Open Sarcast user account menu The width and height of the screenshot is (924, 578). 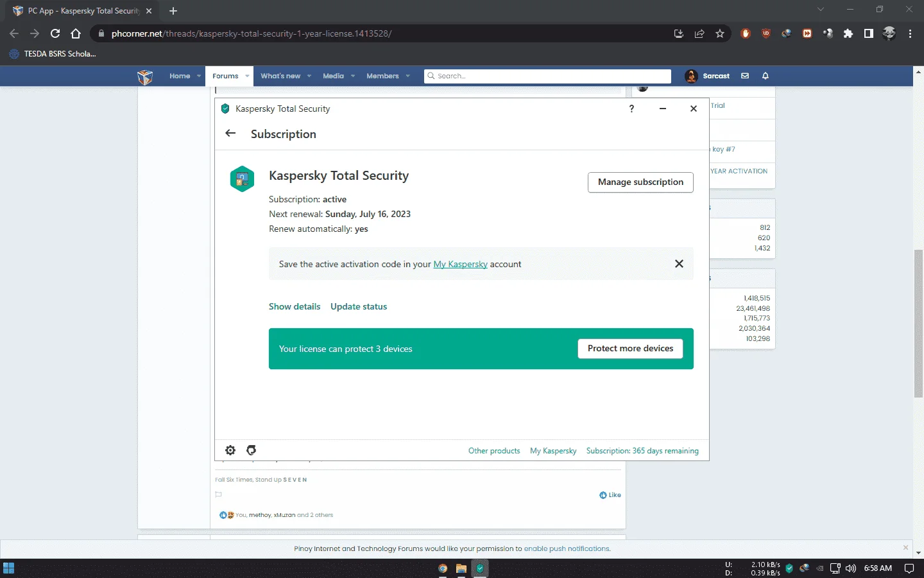707,76
